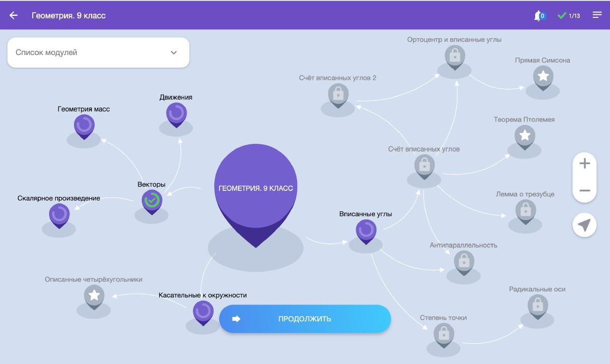Zoom in with the plus button

point(585,164)
